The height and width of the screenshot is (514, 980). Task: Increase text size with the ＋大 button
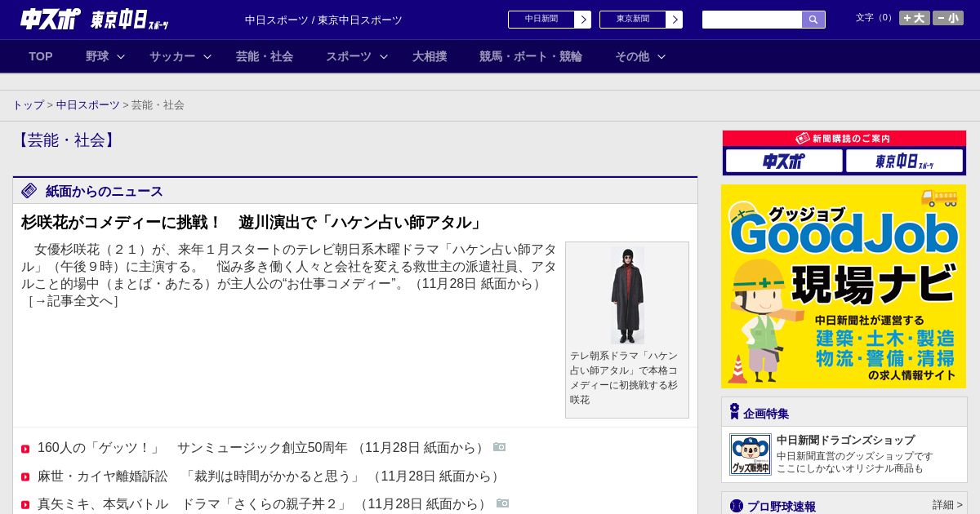(915, 18)
